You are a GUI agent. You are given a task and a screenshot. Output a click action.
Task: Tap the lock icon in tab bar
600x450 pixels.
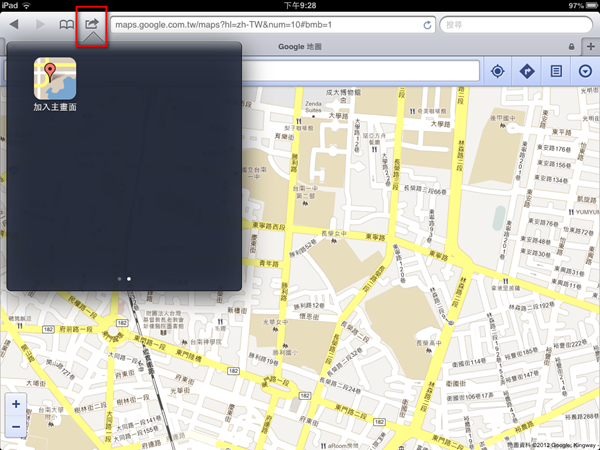571,46
